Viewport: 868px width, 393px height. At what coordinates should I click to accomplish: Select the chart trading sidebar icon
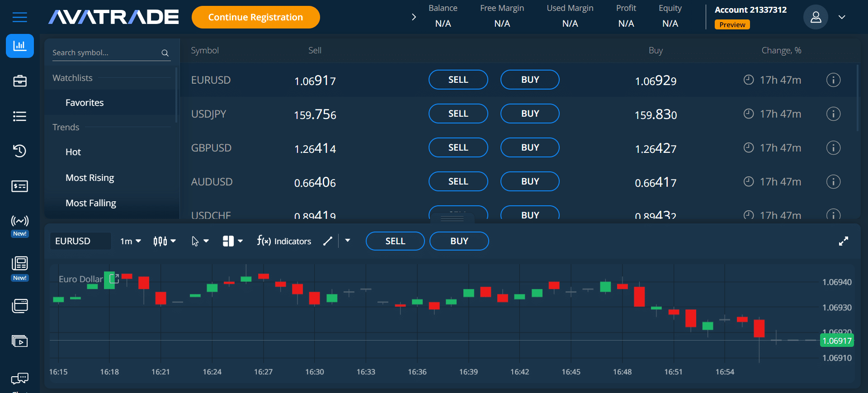coord(20,46)
